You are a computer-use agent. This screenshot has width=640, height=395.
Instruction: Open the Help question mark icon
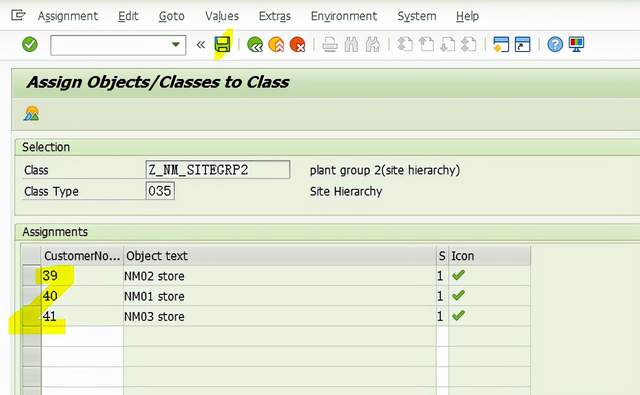555,44
